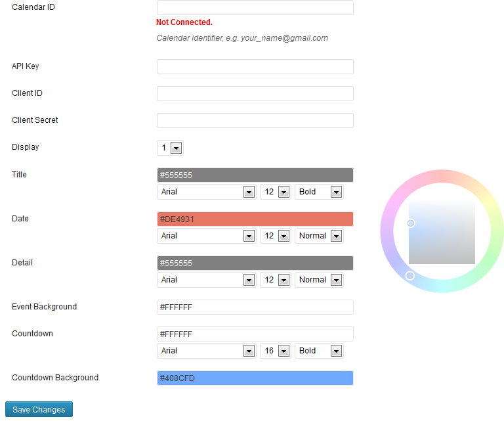
Task: Click the hue ring marker on color wheel
Action: point(409,276)
